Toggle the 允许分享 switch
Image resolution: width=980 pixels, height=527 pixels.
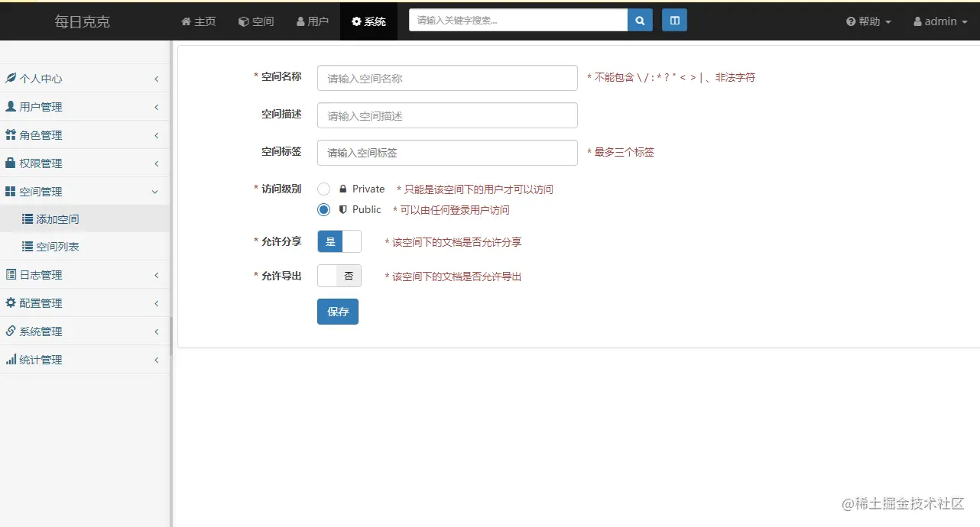click(x=339, y=241)
